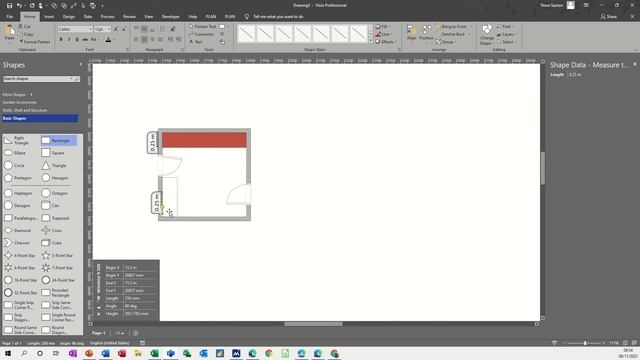640x360 pixels.
Task: Save the drawing from Quick Access toolbar
Action: [x=9, y=6]
